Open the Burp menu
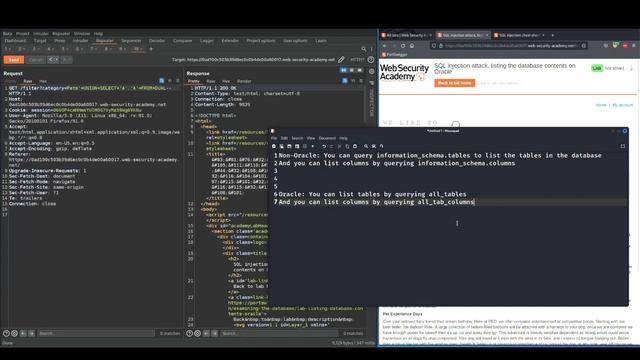This screenshot has height=360, width=640. 7,34
